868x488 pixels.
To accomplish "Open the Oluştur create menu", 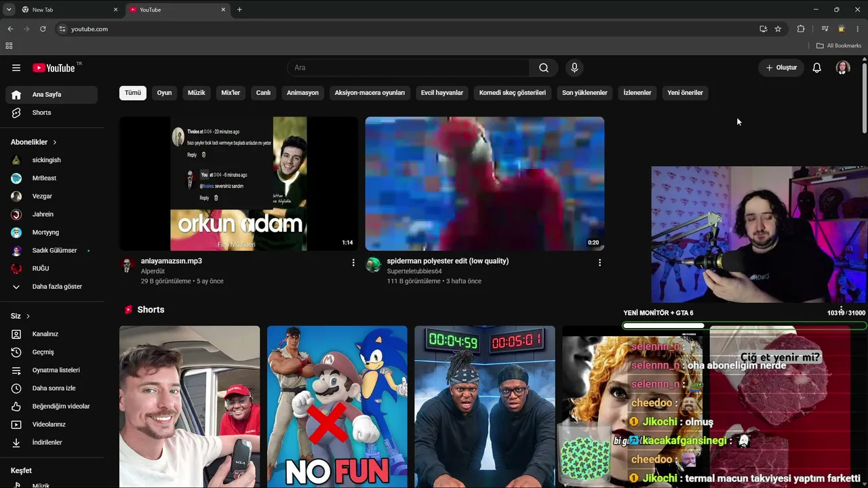I will click(x=781, y=68).
